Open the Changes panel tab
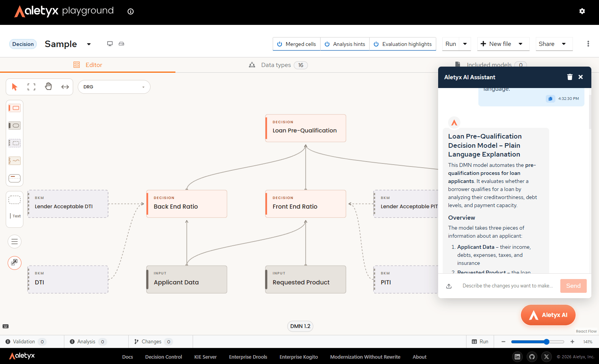The height and width of the screenshot is (364, 599). [153, 342]
